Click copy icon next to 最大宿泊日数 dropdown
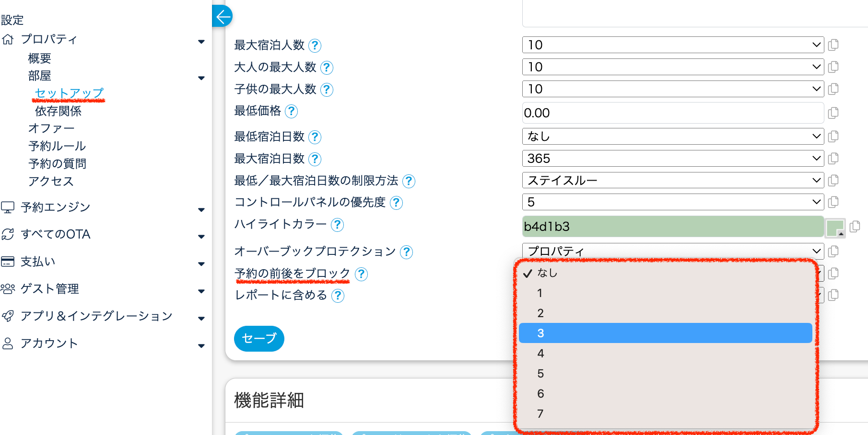This screenshot has height=435, width=868. [833, 159]
